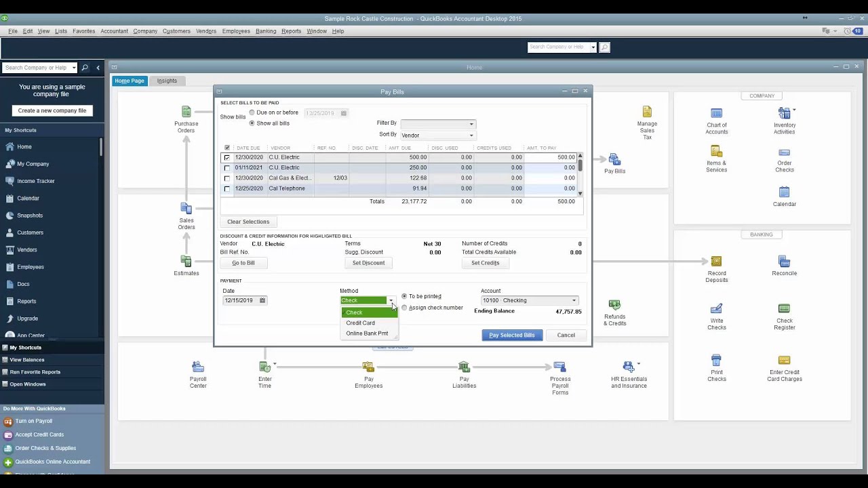The height and width of the screenshot is (488, 868).
Task: Open the Order Checks icon
Action: (784, 152)
